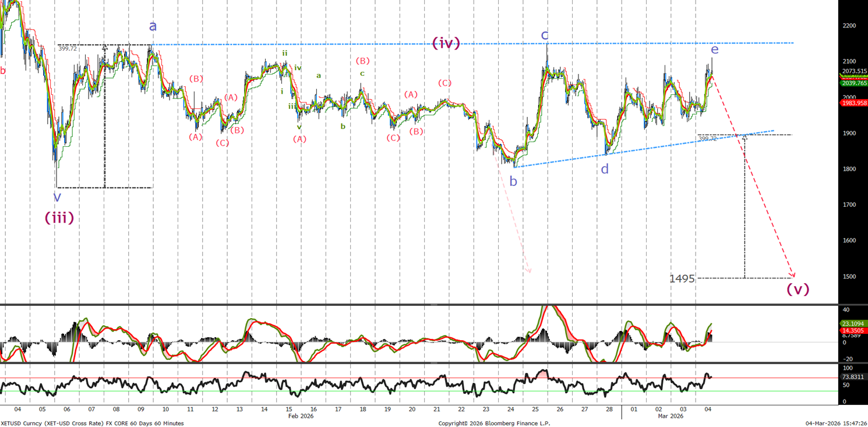This screenshot has height=427, width=868.
Task: Select the (iii) wave label at the low
Action: tap(59, 218)
